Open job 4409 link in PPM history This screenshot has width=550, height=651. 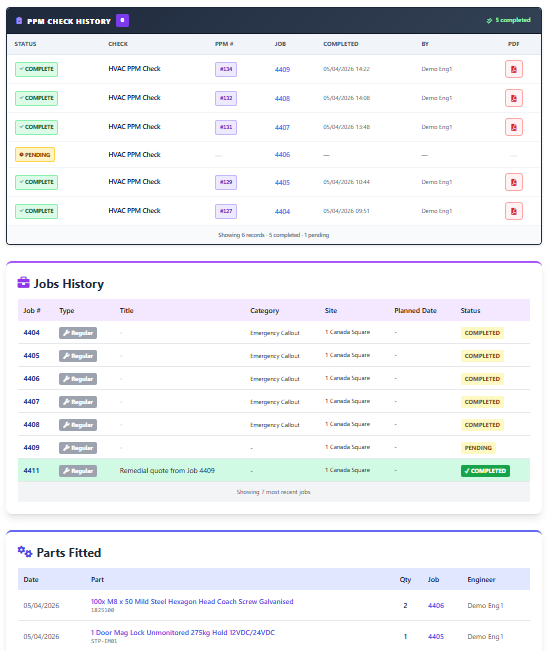pos(282,70)
